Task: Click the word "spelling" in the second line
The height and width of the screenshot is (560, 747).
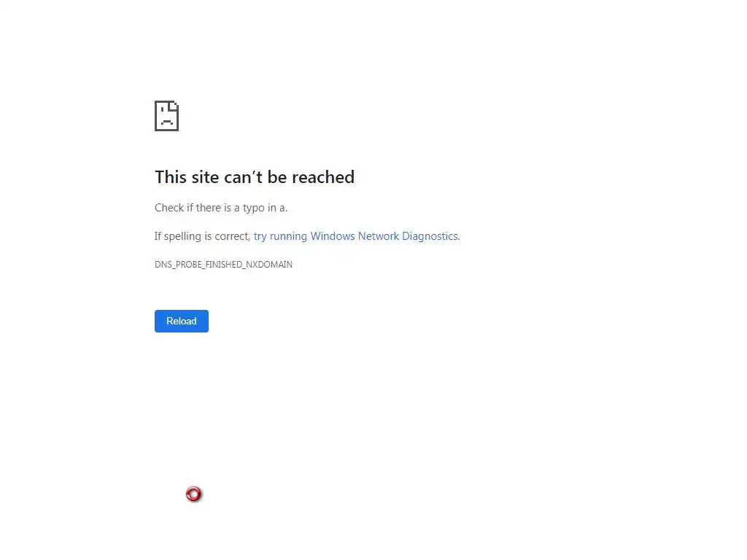Action: [x=182, y=237]
